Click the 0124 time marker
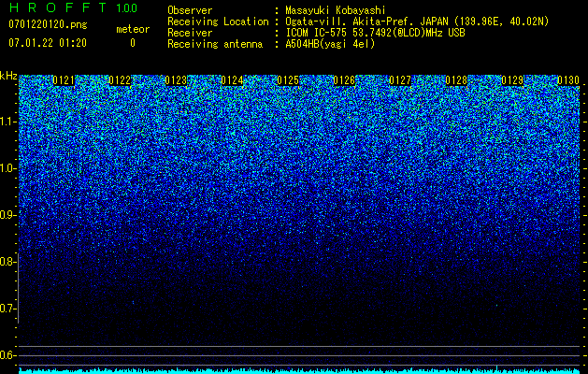This screenshot has width=588, height=374. 232,80
